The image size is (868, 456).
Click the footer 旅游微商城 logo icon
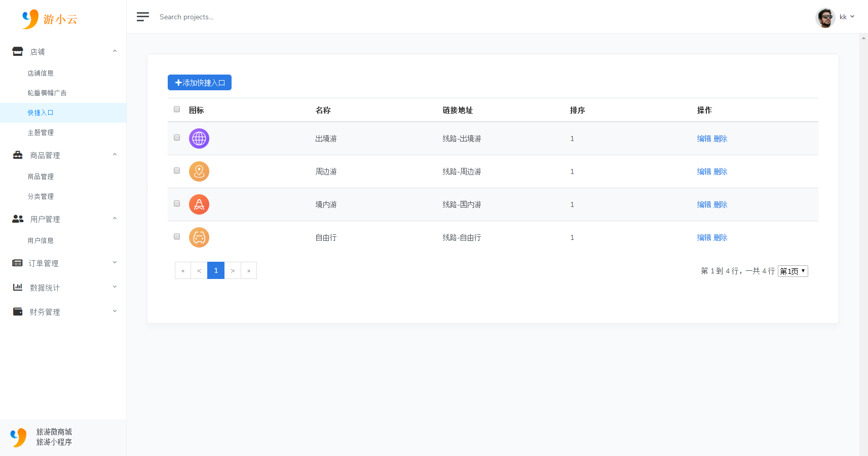[18, 437]
